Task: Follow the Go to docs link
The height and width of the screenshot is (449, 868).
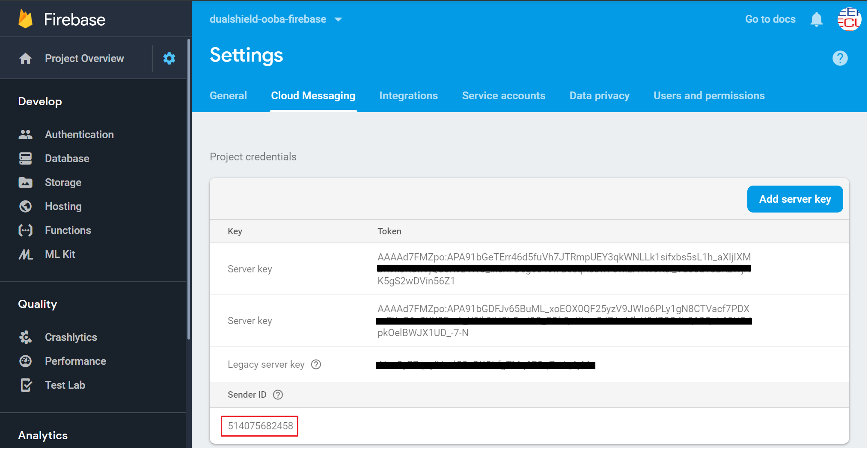Action: (770, 19)
